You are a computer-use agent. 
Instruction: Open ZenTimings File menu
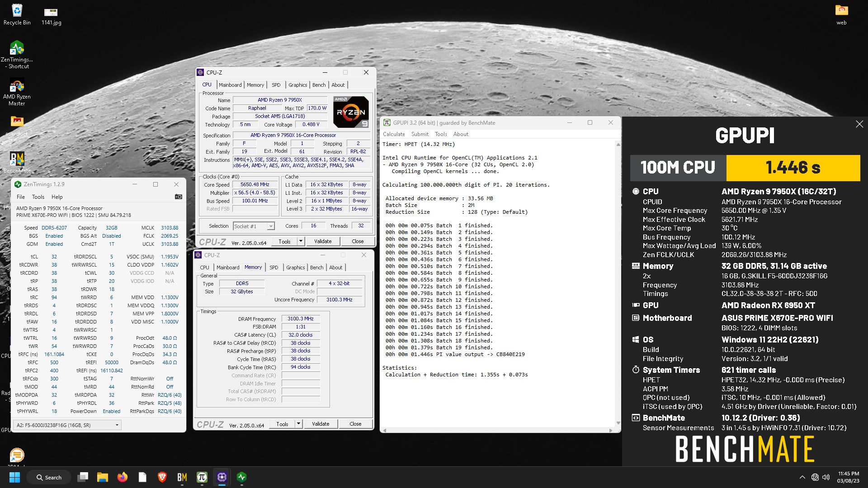21,197
